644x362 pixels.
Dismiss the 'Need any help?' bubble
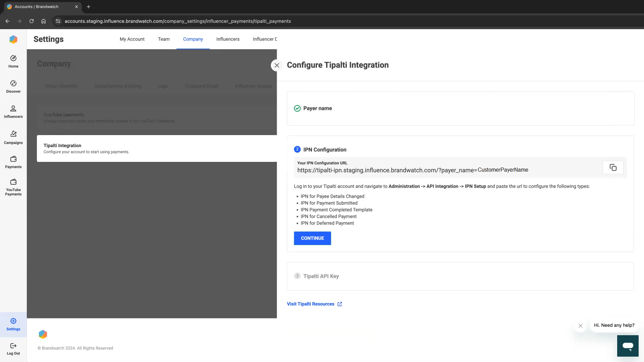(x=580, y=326)
